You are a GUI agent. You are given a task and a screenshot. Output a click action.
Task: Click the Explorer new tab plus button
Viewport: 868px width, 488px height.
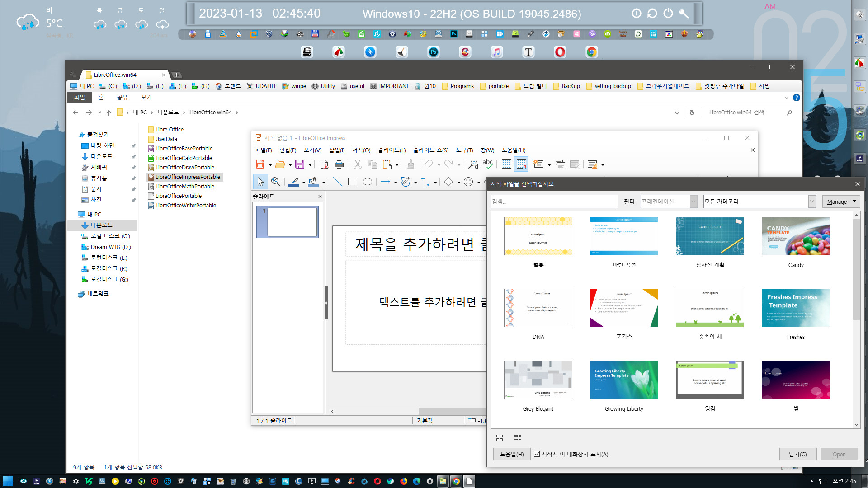(x=177, y=75)
